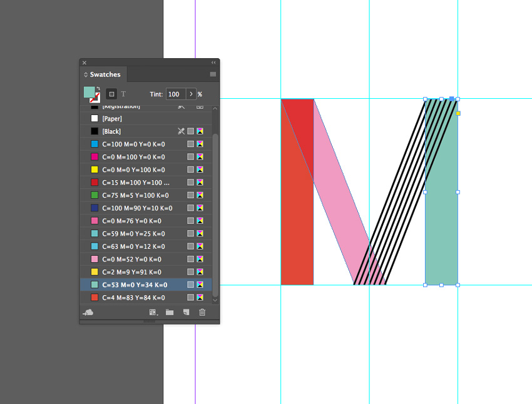
Task: Select the [Black] swatch
Action: tap(146, 131)
